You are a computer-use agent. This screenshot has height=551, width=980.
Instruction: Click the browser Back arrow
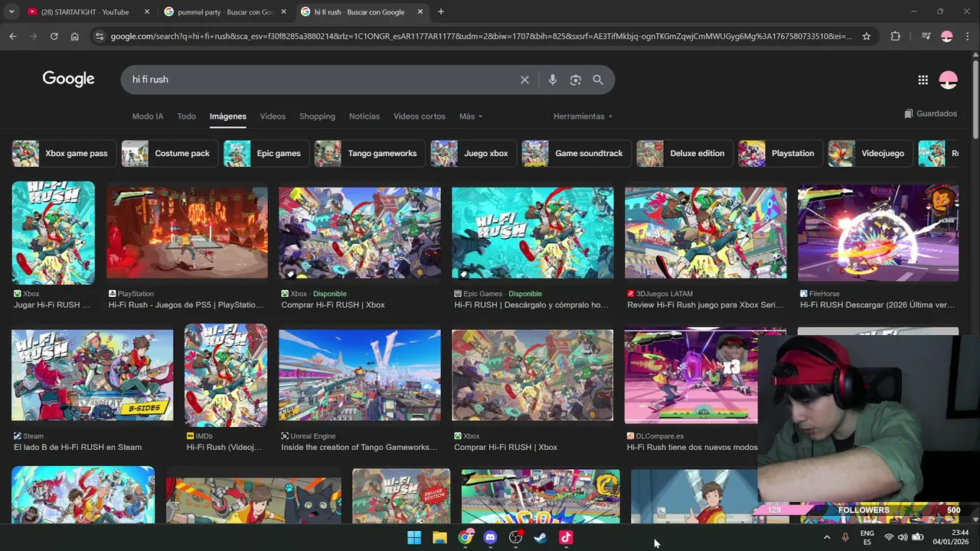(x=12, y=36)
